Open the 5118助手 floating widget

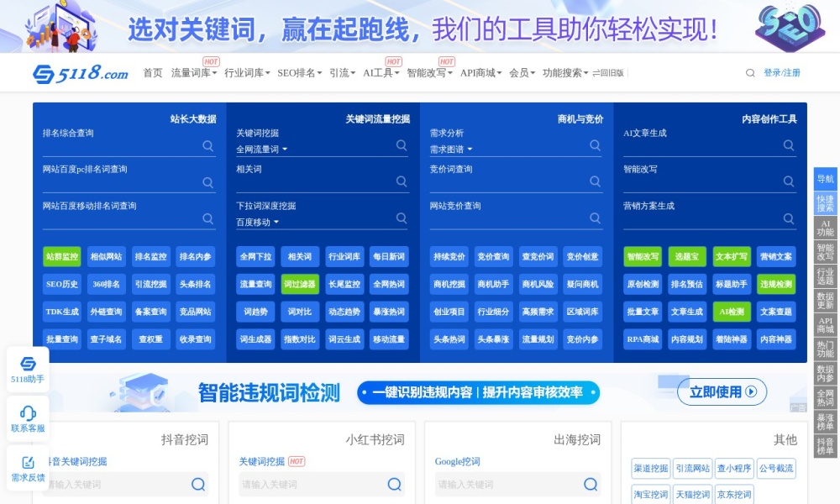[28, 370]
